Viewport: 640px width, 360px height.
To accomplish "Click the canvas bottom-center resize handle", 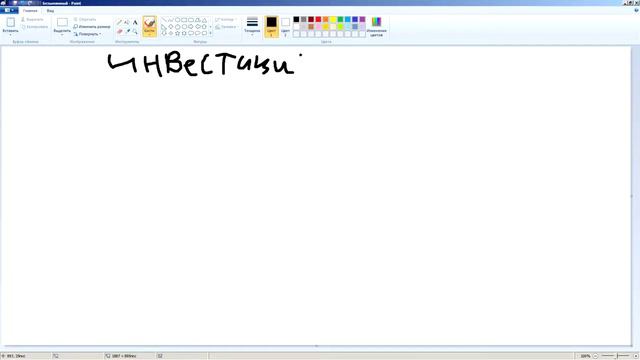I will [x=316, y=346].
